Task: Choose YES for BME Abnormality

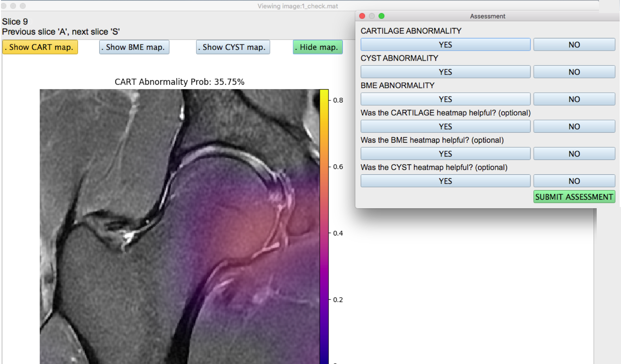Action: tap(445, 99)
